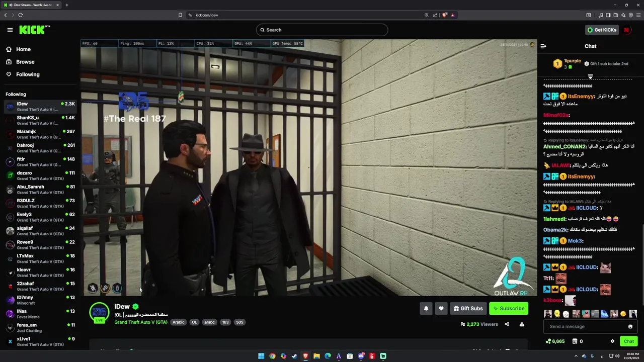Open the emoji picker in chat
The height and width of the screenshot is (362, 644).
click(630, 327)
